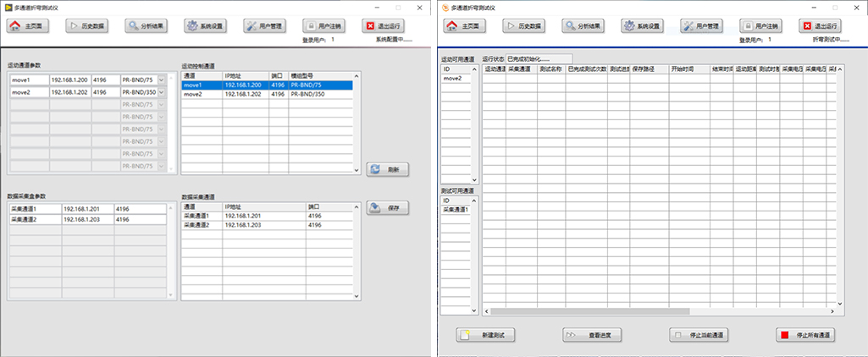Select move2 in the 运动可用通道 list
The width and height of the screenshot is (868, 357).
[453, 78]
